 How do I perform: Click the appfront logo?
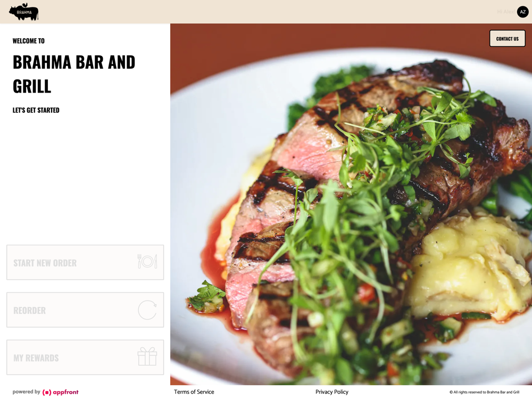tap(61, 392)
